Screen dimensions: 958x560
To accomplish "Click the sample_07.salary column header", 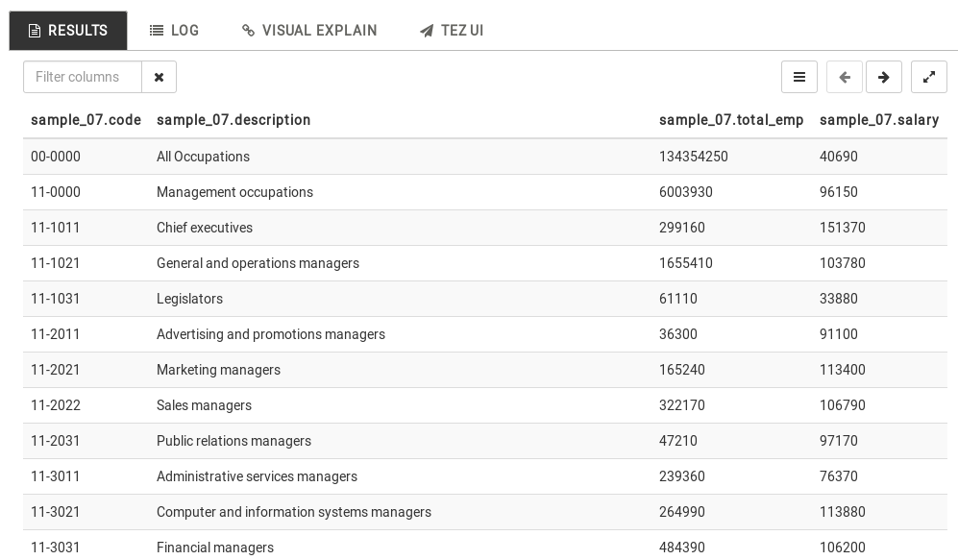I will [x=879, y=120].
